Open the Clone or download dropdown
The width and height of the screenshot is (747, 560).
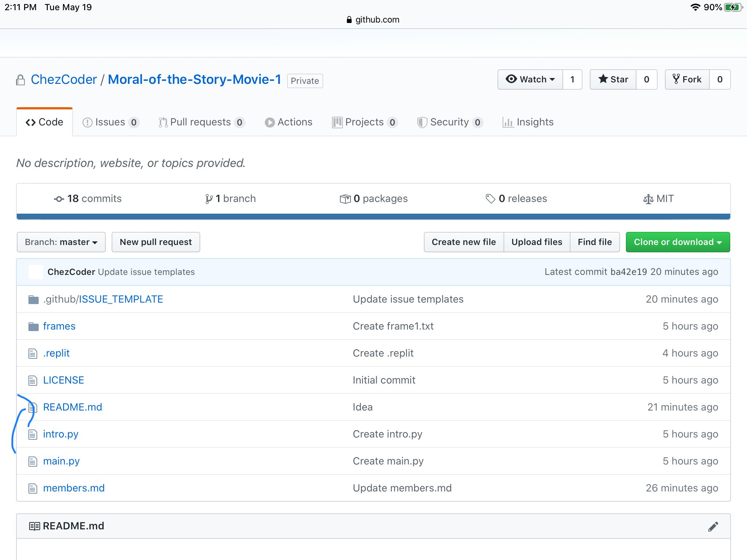click(x=678, y=242)
